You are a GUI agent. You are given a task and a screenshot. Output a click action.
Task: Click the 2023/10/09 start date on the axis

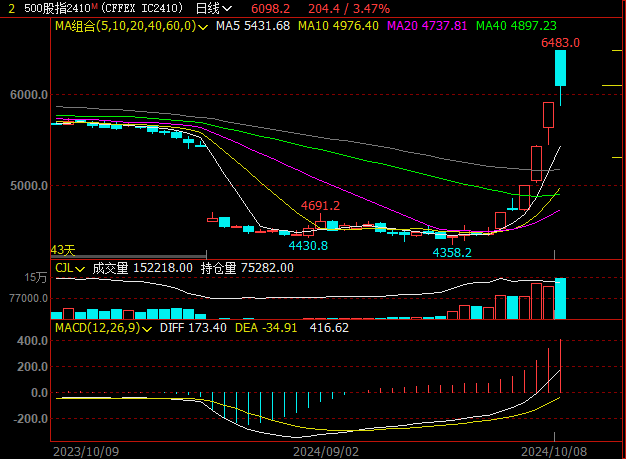(x=85, y=451)
